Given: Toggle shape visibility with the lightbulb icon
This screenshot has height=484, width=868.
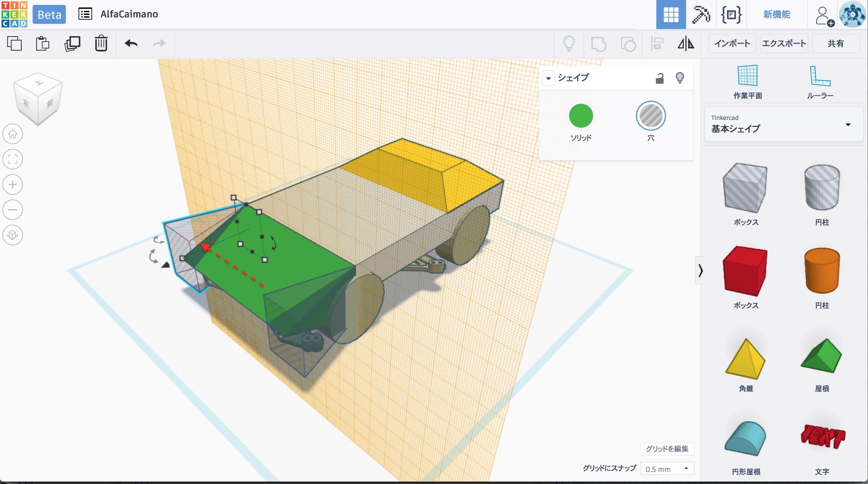Looking at the screenshot, I should pos(680,78).
